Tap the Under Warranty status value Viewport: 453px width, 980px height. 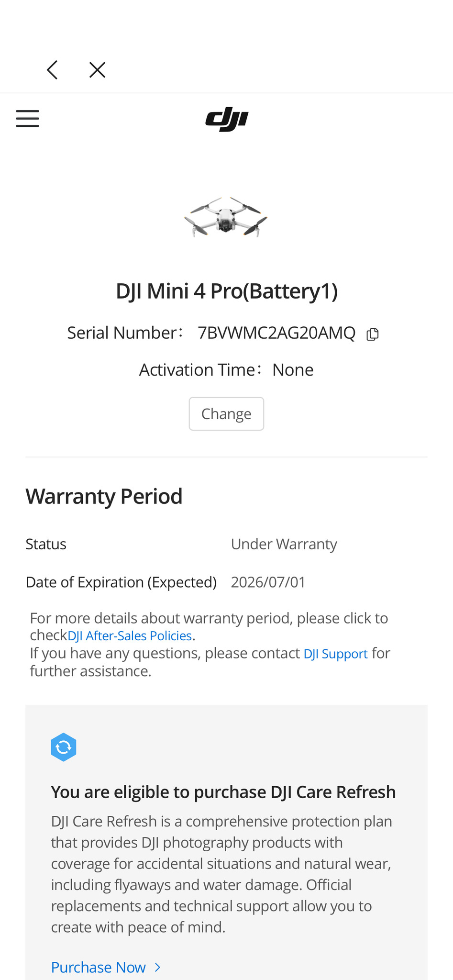point(284,544)
